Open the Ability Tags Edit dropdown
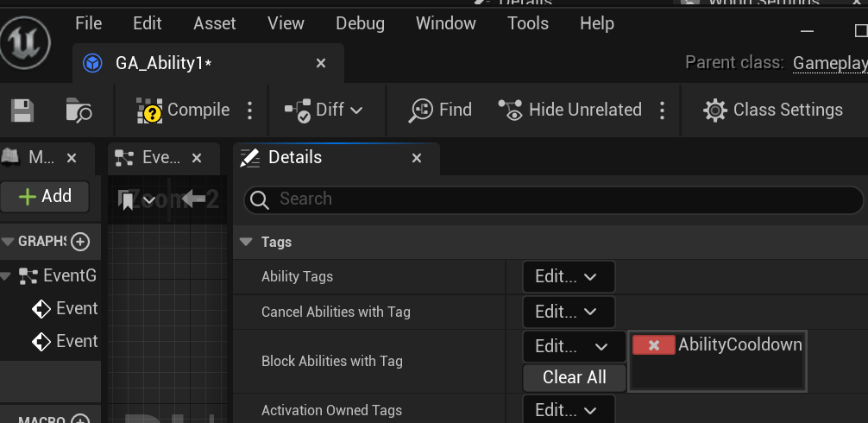Image resolution: width=868 pixels, height=423 pixels. (568, 277)
